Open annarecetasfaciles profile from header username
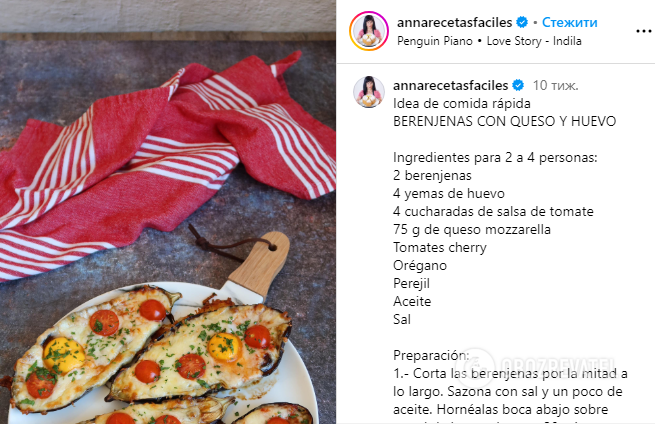The width and height of the screenshot is (655, 424). point(454,23)
